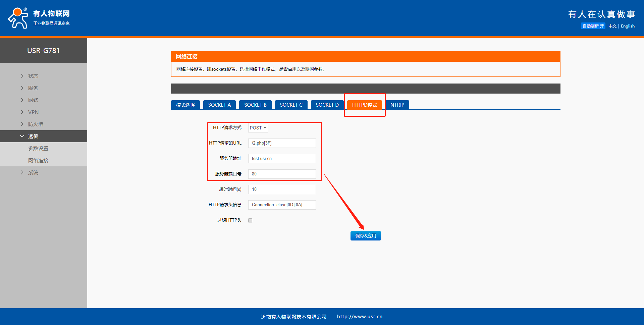The width and height of the screenshot is (644, 325).
Task: Enable the filter HTTP header checkbox
Action: [x=250, y=220]
